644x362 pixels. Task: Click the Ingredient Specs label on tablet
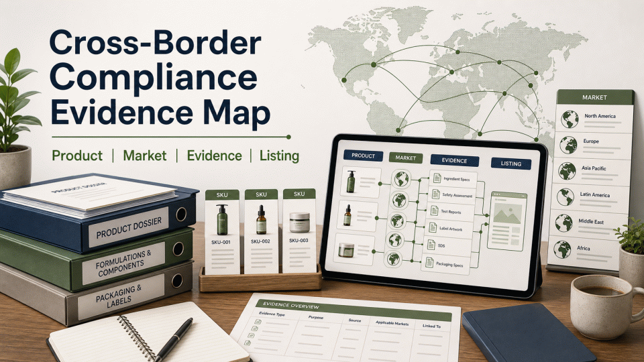[x=457, y=179]
